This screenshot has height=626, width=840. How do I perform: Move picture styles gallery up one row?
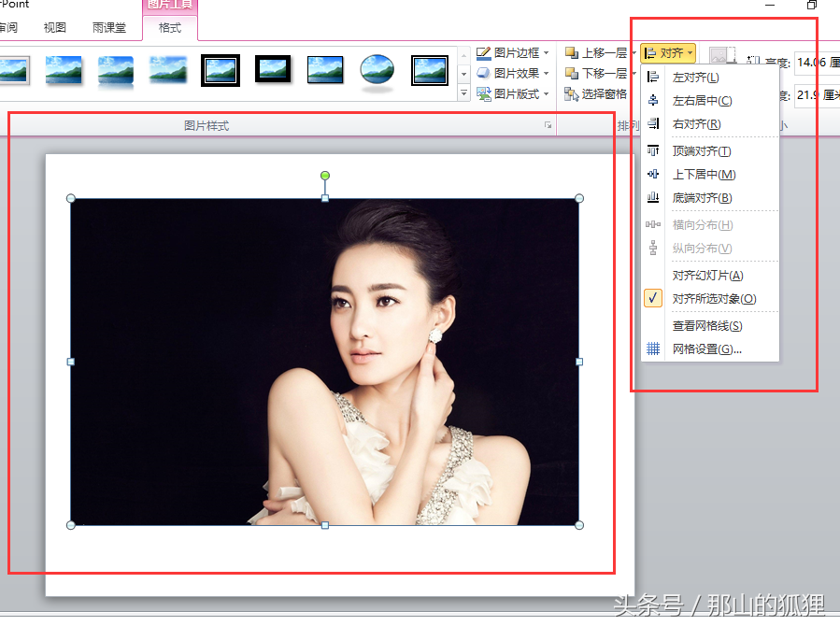click(464, 54)
